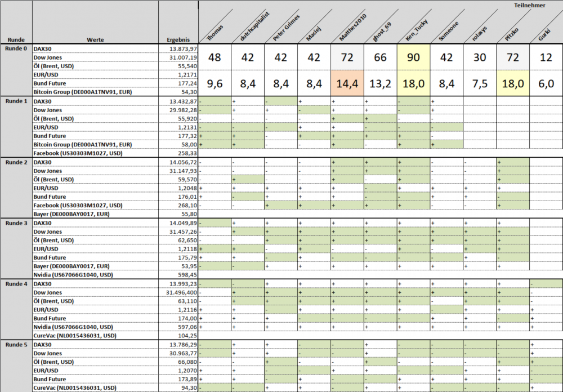Click the 'Ken_Tucky' participant header
Image resolution: width=563 pixels, height=392 pixels.
(417, 30)
